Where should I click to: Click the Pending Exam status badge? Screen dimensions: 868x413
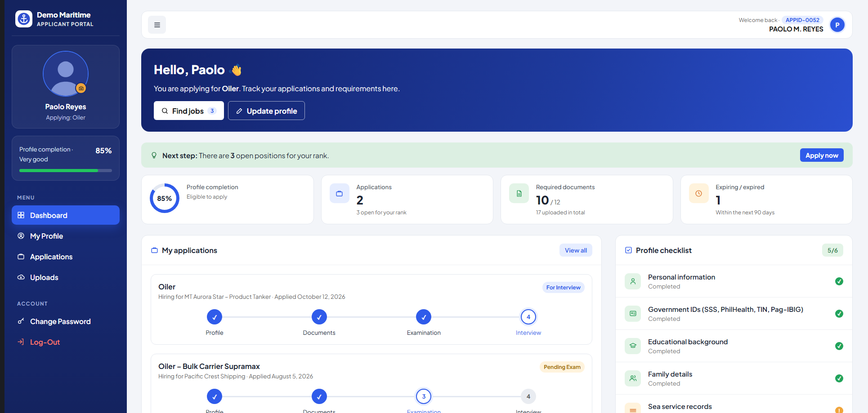tap(562, 367)
